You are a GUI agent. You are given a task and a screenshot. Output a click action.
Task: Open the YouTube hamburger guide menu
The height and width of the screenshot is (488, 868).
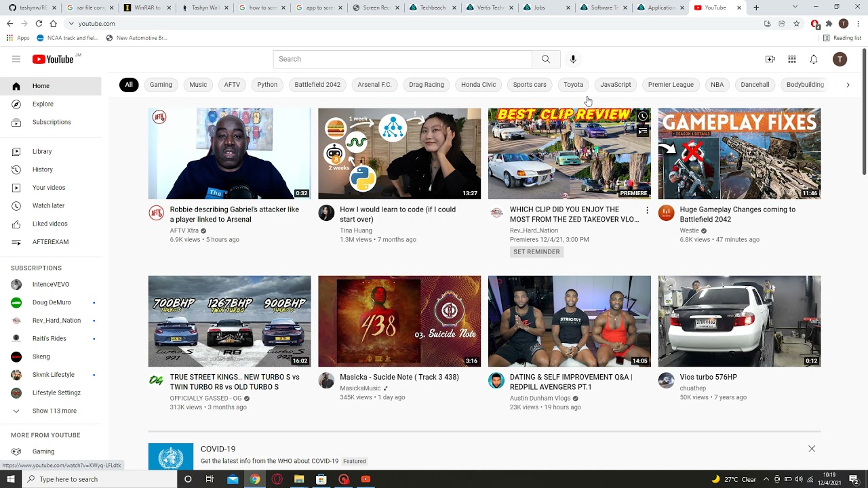point(16,59)
